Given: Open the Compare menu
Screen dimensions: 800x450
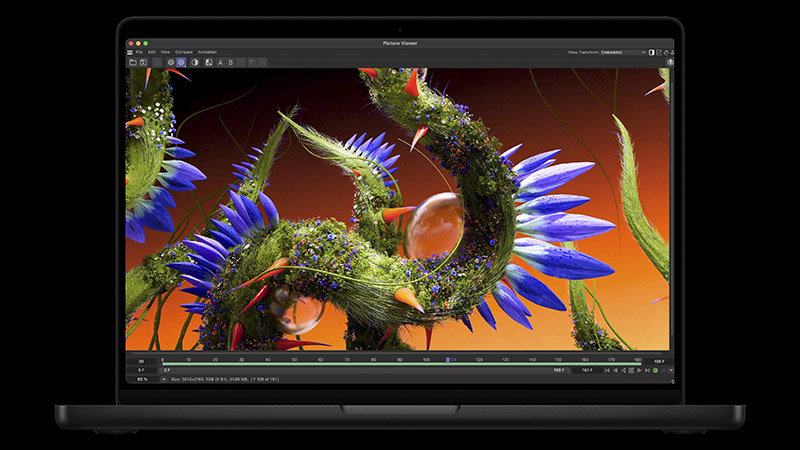Looking at the screenshot, I should (184, 52).
